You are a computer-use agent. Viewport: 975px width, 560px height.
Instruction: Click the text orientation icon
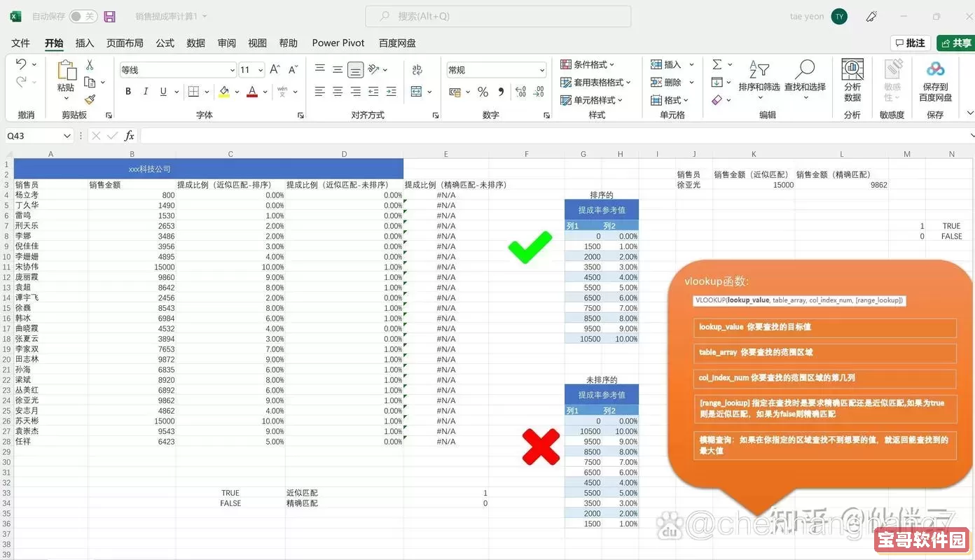coord(374,69)
